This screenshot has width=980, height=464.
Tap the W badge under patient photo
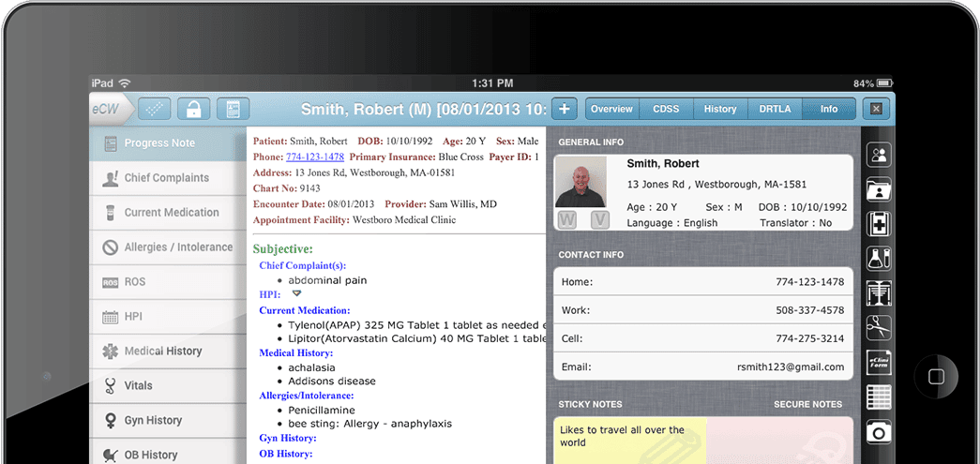coord(566,219)
